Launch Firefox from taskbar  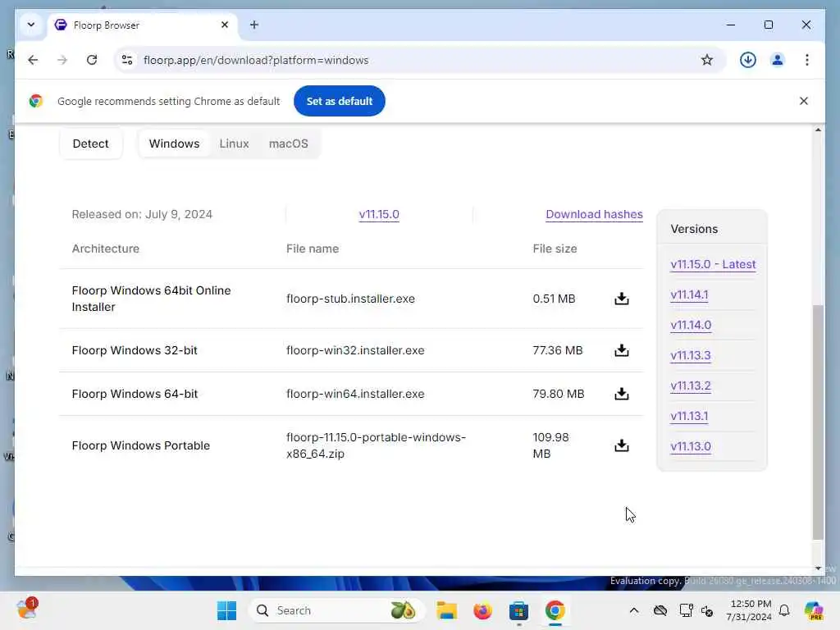(x=482, y=610)
